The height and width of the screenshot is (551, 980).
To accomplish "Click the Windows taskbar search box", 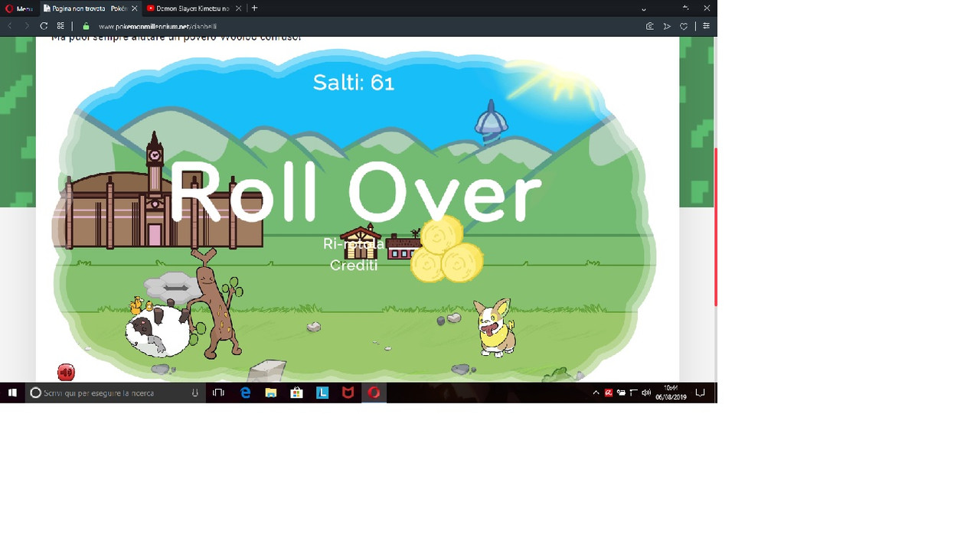I will (115, 393).
